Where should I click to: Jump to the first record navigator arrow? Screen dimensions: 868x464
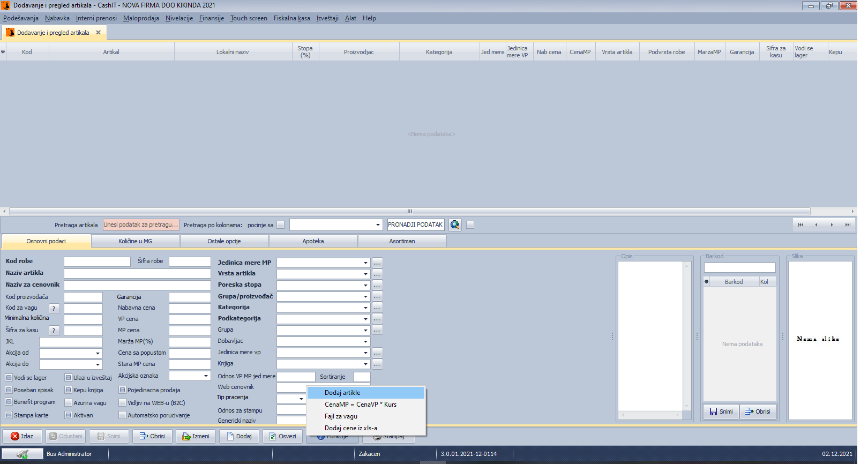pos(800,225)
